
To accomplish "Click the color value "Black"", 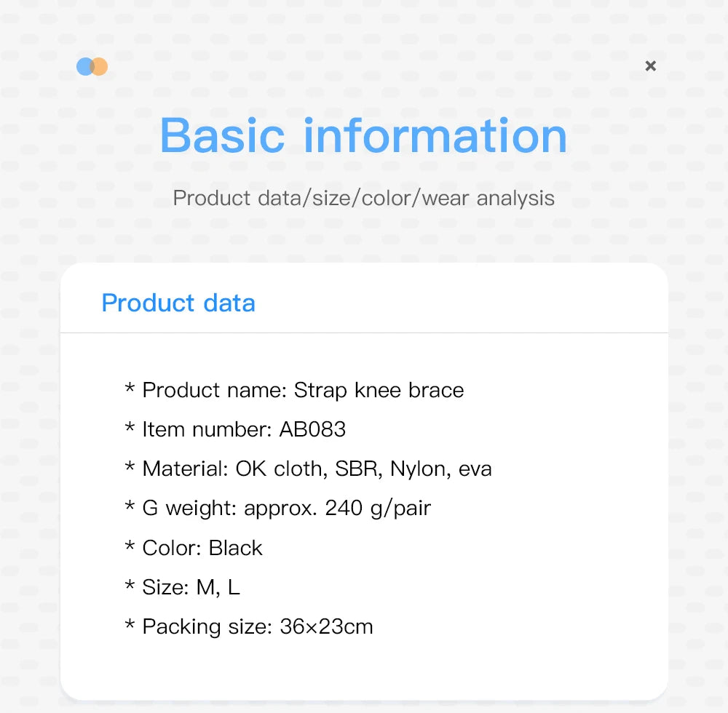I will tap(235, 548).
